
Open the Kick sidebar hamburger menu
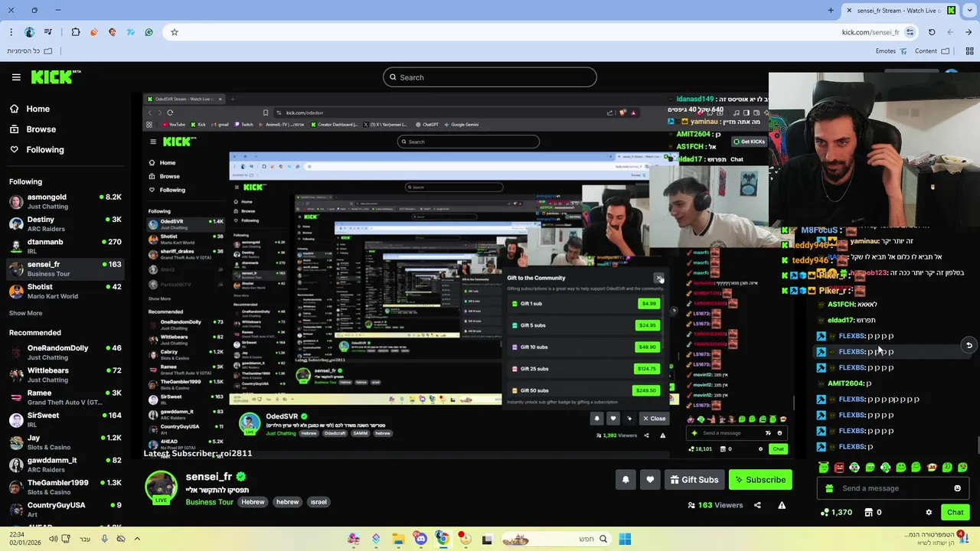click(16, 77)
